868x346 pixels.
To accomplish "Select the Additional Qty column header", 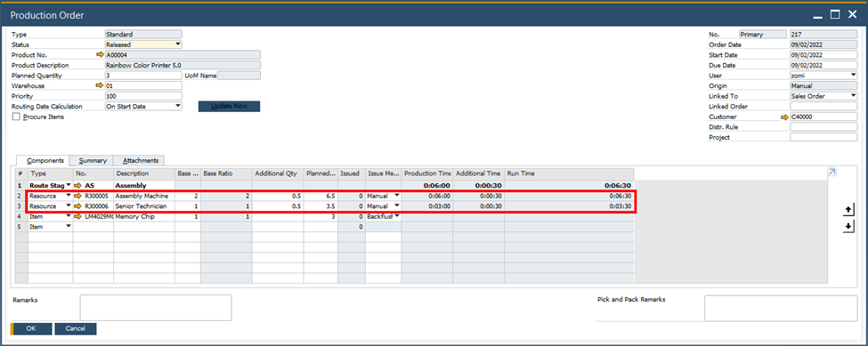I will point(278,173).
